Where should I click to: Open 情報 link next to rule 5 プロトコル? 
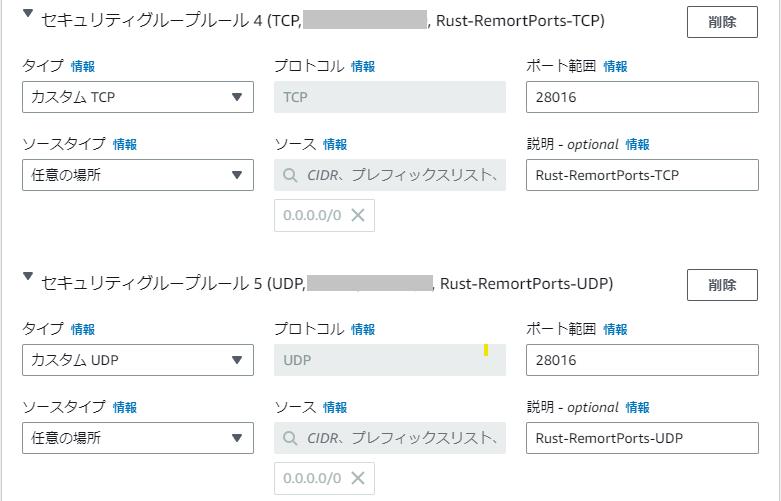[363, 329]
